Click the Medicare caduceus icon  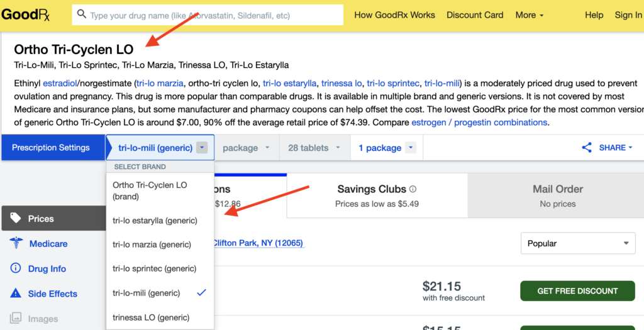tap(16, 243)
